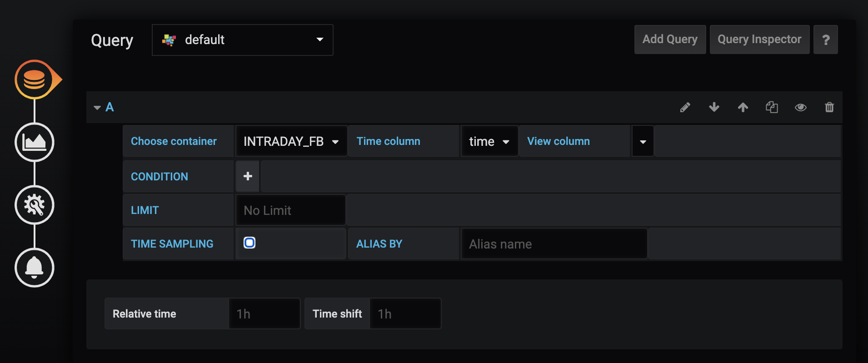Image resolution: width=868 pixels, height=363 pixels.
Task: Toggle query A visibility eye icon
Action: (x=801, y=107)
